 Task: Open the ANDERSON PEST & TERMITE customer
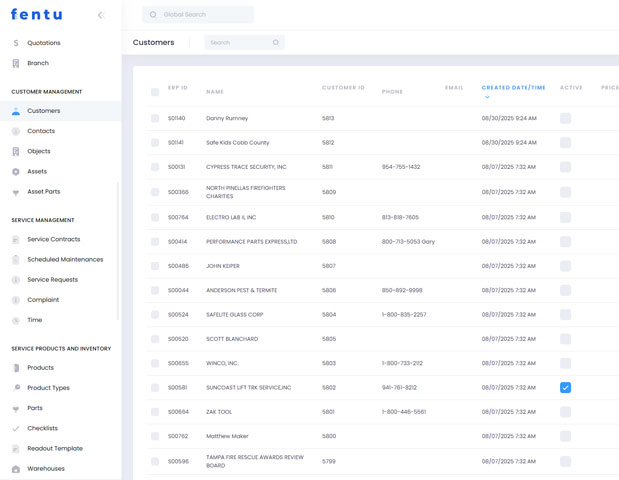(241, 291)
